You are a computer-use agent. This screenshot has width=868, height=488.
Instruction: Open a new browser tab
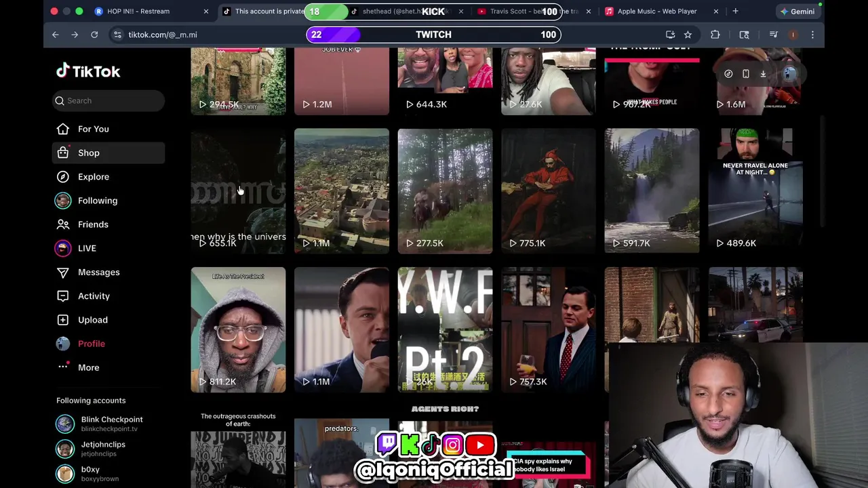(735, 11)
